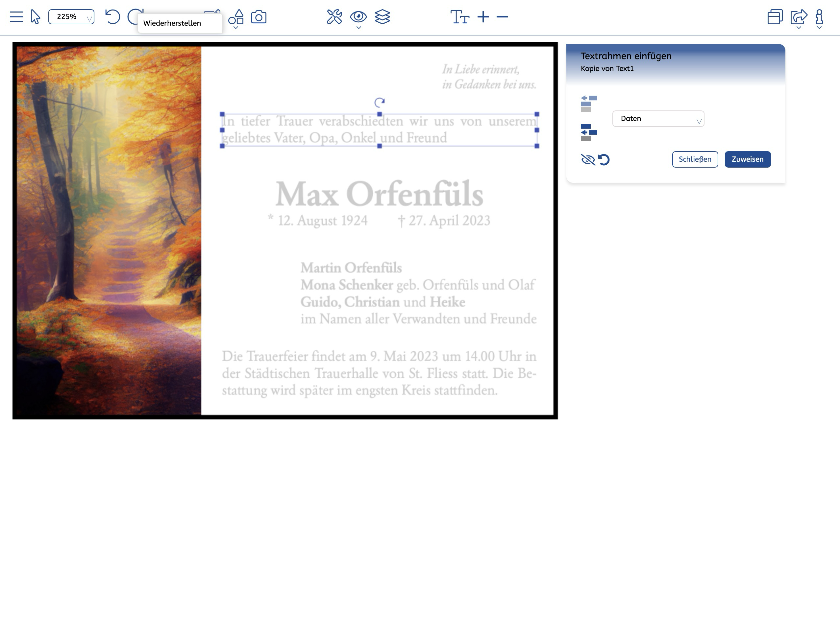Open the eye view options in toolbar

(x=358, y=17)
